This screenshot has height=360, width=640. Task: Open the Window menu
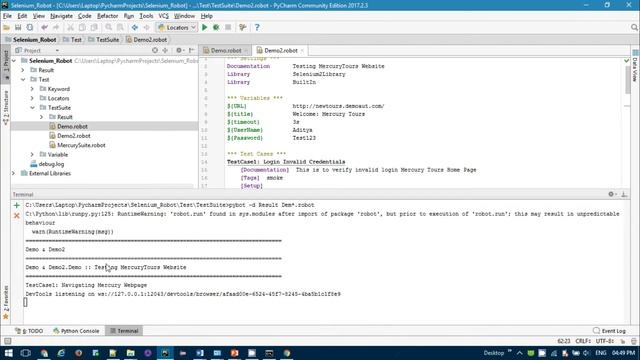(184, 16)
